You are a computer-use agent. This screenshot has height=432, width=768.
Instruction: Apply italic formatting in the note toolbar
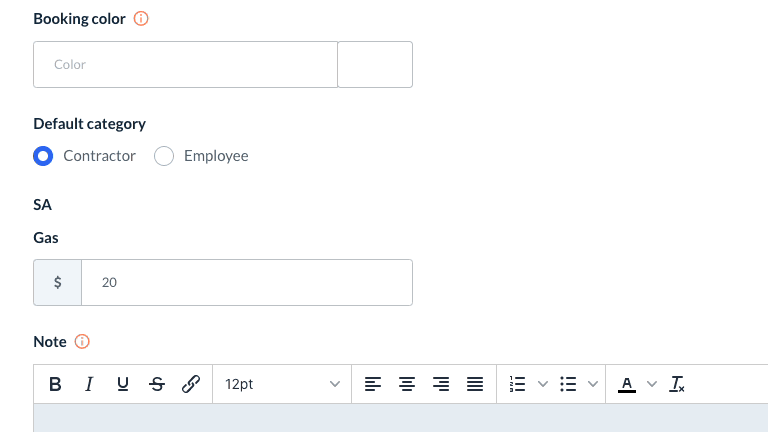point(89,384)
